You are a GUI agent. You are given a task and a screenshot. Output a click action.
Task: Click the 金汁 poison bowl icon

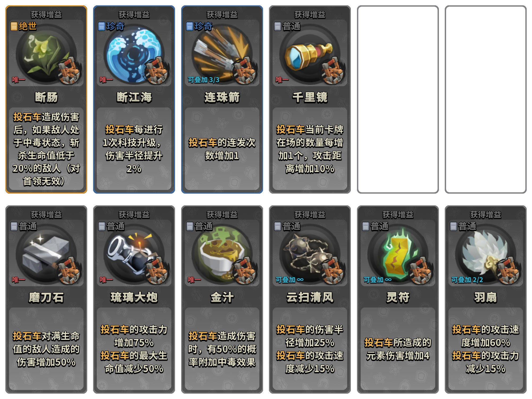222,254
